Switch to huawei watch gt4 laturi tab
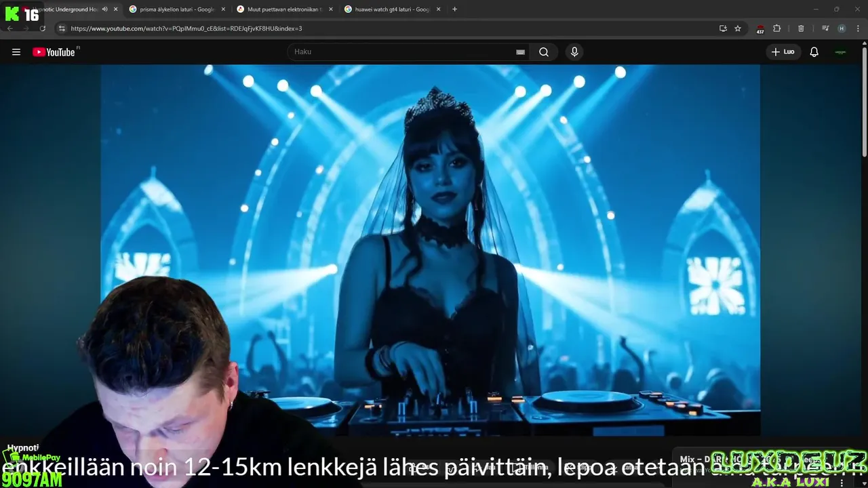Screen dimensions: 868x488 pyautogui.click(x=392, y=9)
